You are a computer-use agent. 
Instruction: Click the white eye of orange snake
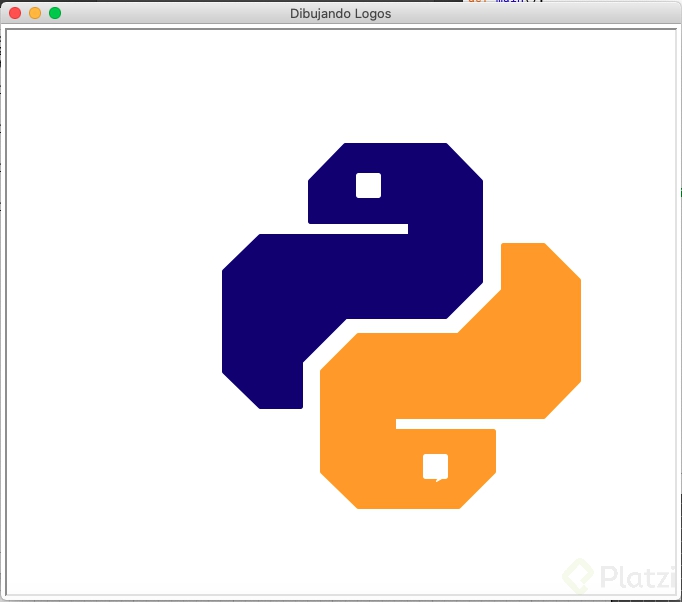coord(435,467)
